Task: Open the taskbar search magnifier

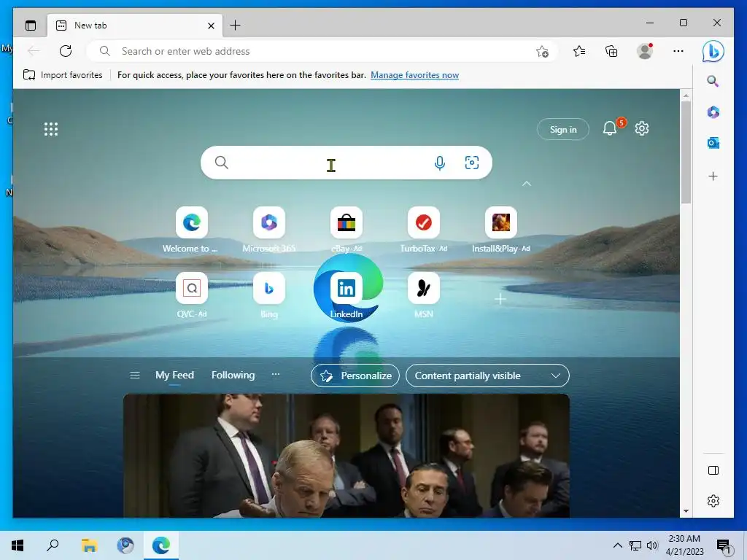Action: (53, 545)
